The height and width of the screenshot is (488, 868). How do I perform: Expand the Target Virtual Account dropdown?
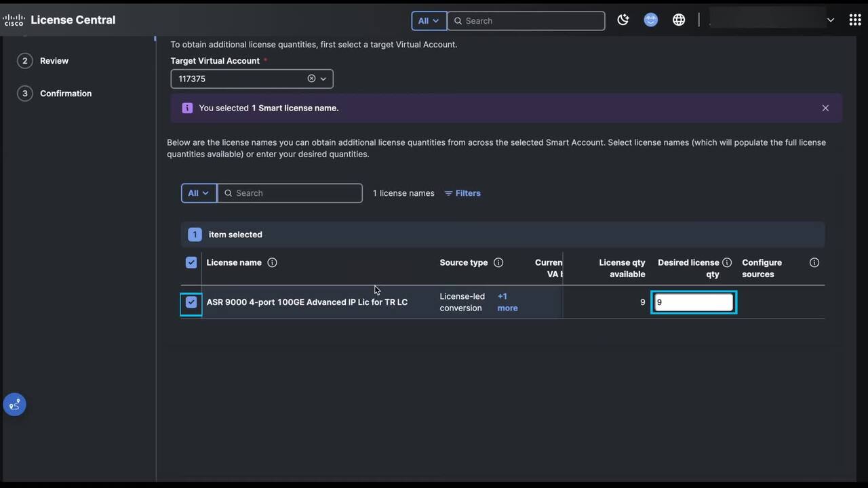(x=323, y=79)
